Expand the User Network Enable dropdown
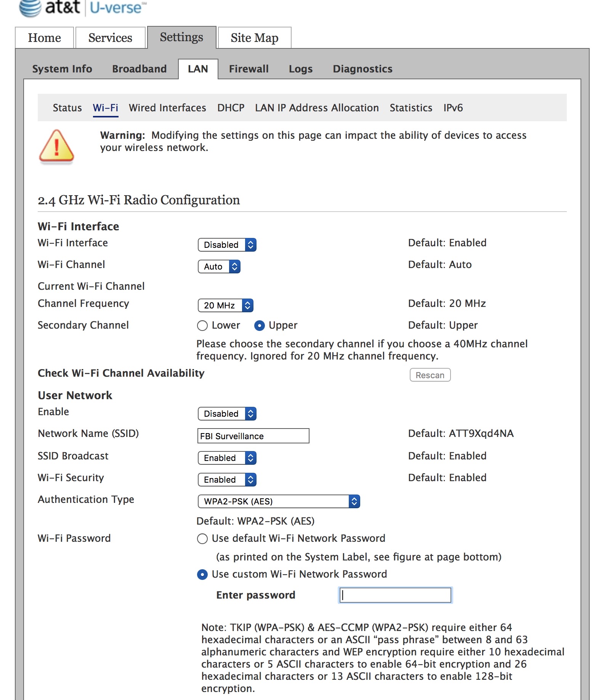This screenshot has height=700, width=603. pos(227,414)
